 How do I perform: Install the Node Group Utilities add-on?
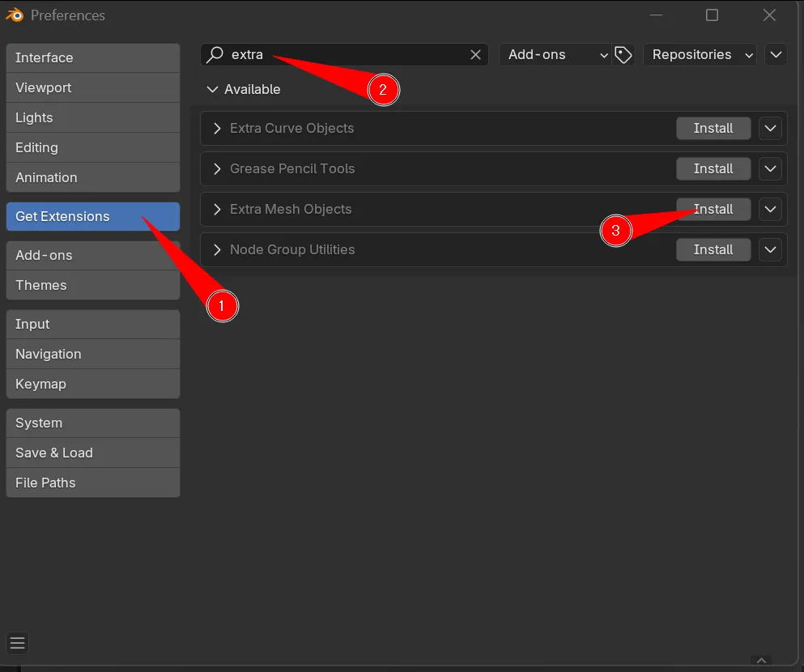point(713,249)
